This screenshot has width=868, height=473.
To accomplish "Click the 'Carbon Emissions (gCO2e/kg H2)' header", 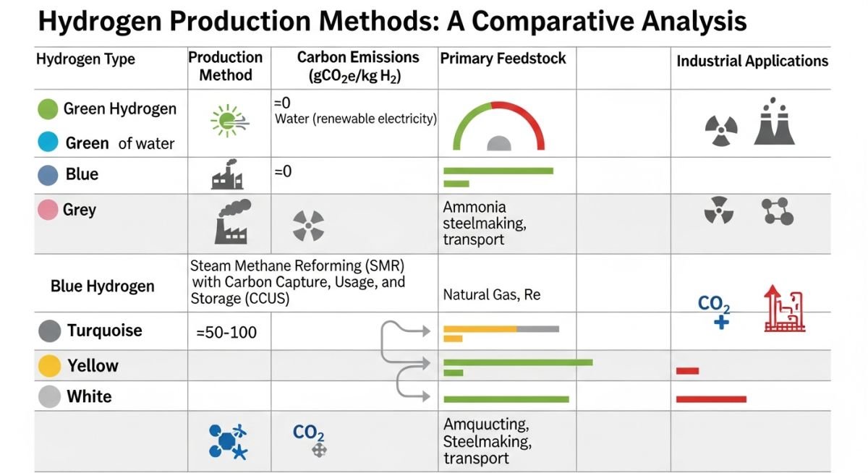I will point(358,67).
